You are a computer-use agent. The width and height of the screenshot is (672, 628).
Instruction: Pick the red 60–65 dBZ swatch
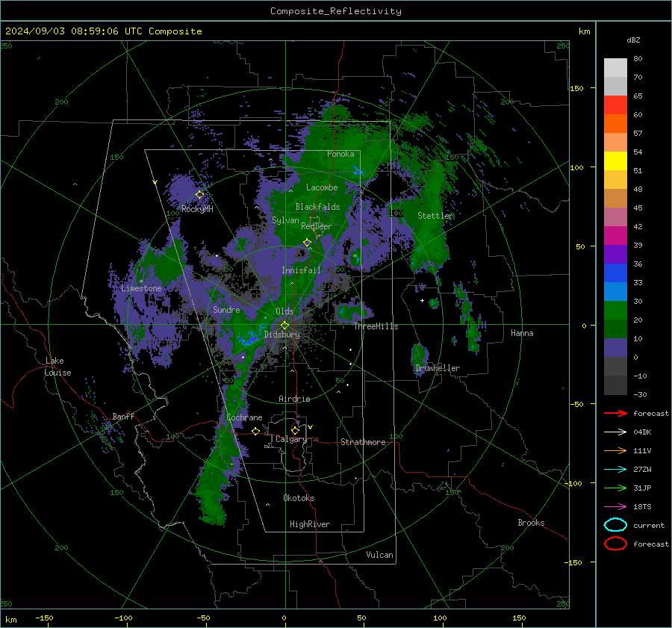tap(615, 105)
